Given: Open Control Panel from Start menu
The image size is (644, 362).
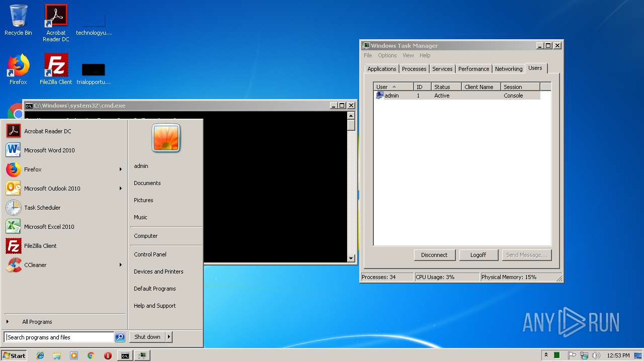Looking at the screenshot, I should [x=166, y=254].
